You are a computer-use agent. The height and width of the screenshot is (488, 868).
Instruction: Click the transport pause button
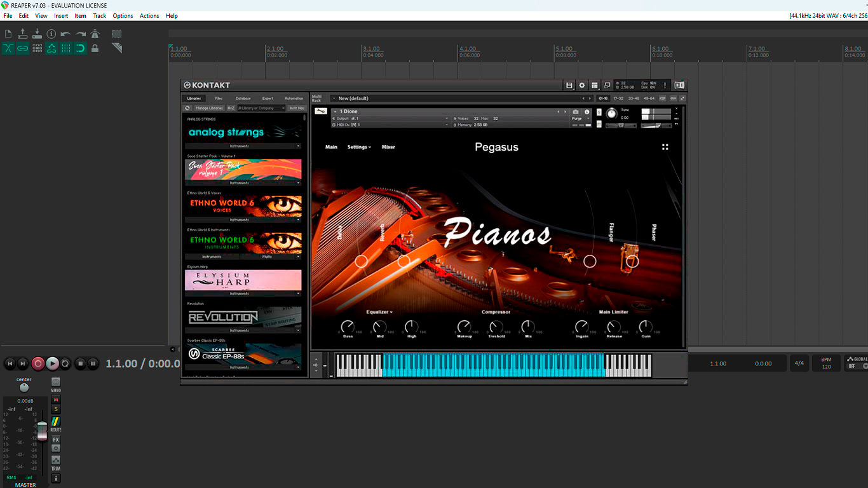(93, 363)
